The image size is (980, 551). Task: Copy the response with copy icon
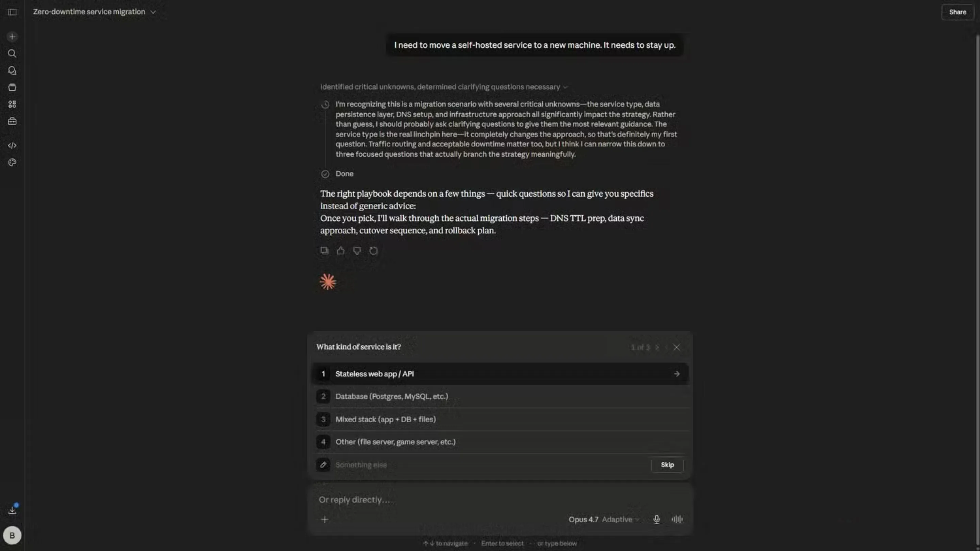point(324,251)
